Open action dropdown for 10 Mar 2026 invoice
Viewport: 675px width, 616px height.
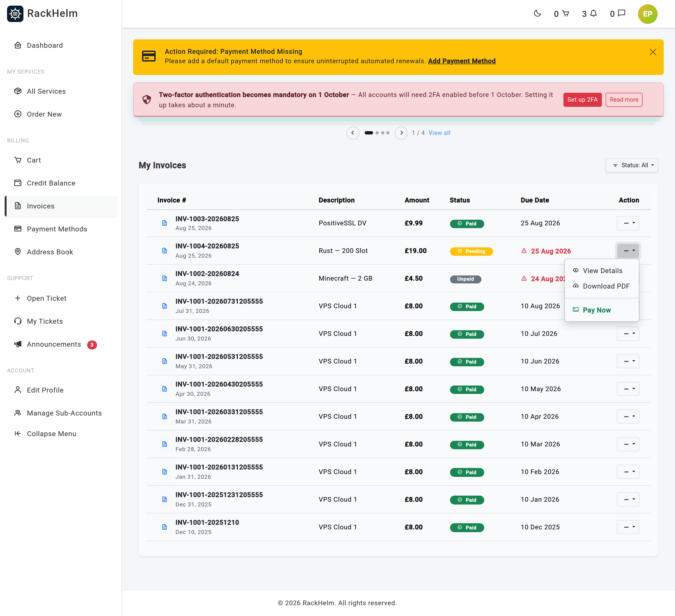(x=628, y=444)
